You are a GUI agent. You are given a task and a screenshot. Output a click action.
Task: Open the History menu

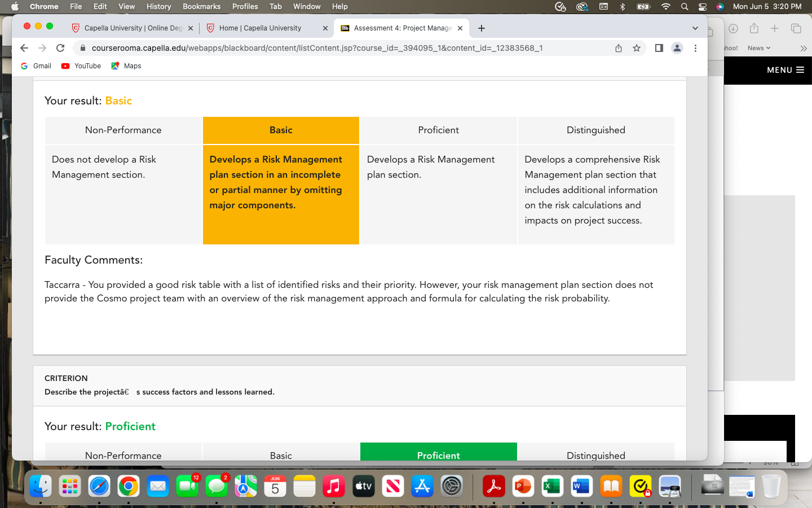coord(159,6)
